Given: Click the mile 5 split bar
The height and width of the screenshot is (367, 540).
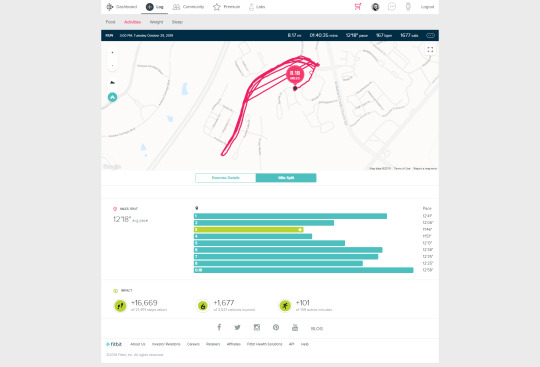Looking at the screenshot, I should [x=269, y=243].
